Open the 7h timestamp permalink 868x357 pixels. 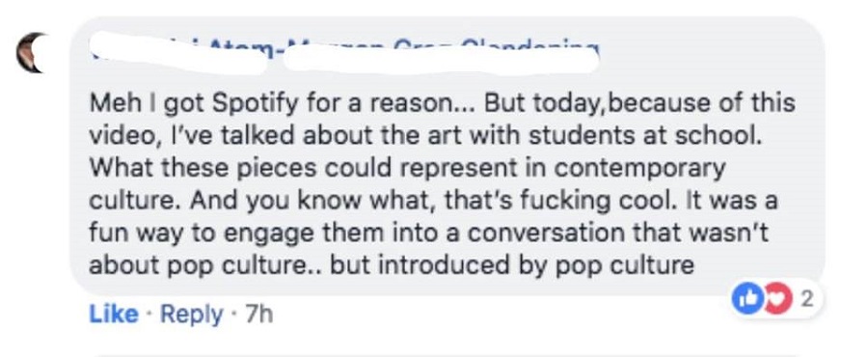tap(259, 315)
